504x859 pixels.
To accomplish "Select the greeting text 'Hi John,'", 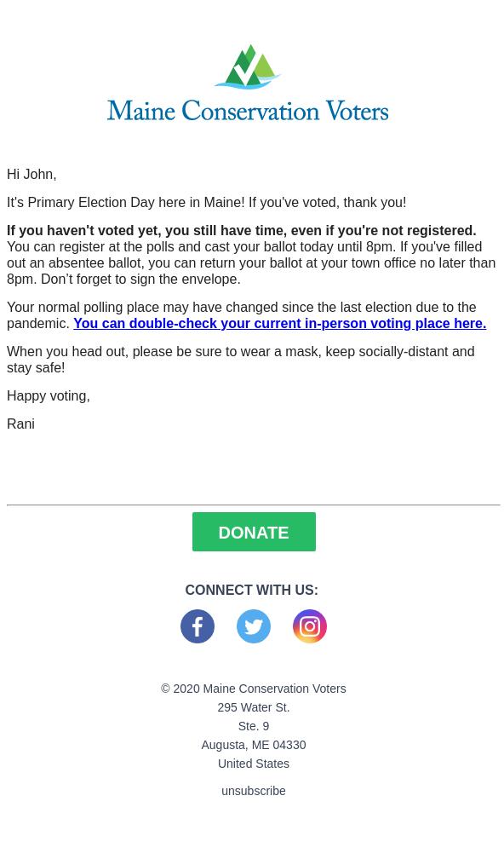I will tap(31, 174).
